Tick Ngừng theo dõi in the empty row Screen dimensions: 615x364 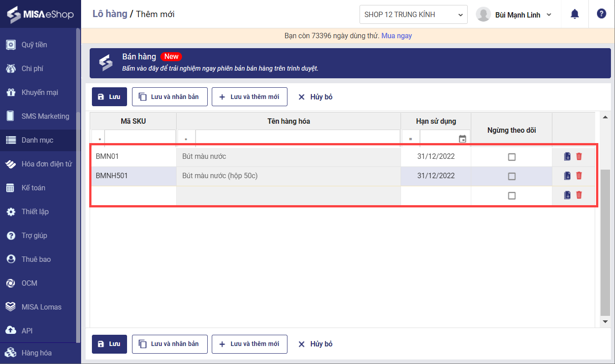[512, 196]
